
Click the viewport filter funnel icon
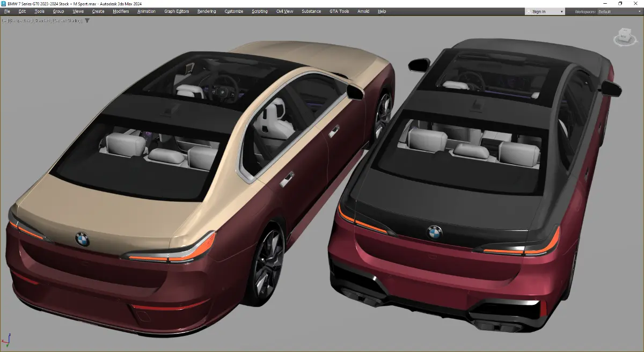pyautogui.click(x=87, y=20)
